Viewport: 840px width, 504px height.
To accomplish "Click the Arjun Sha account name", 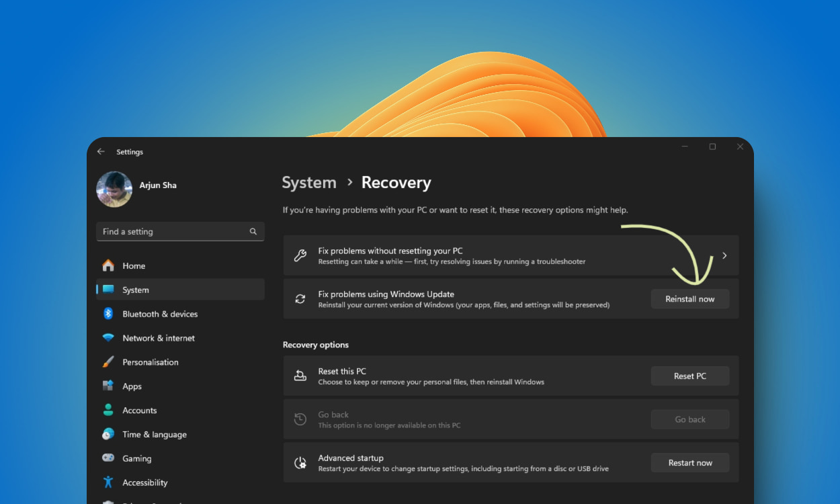I will pyautogui.click(x=158, y=185).
